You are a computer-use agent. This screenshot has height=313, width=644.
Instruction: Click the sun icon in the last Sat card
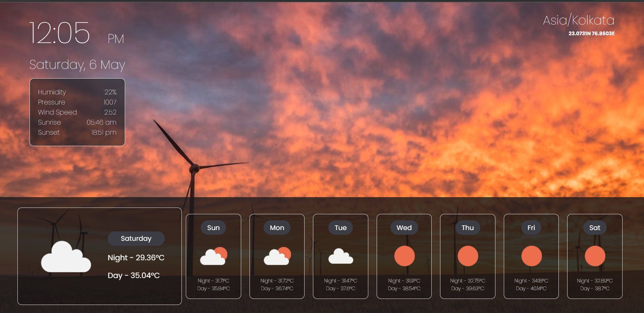(595, 256)
